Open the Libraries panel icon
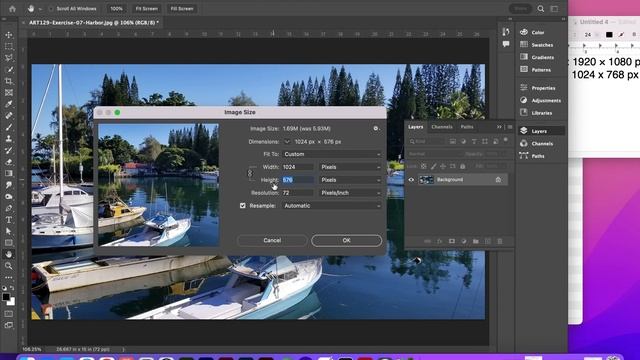This screenshot has width=640, height=360. pyautogui.click(x=524, y=112)
